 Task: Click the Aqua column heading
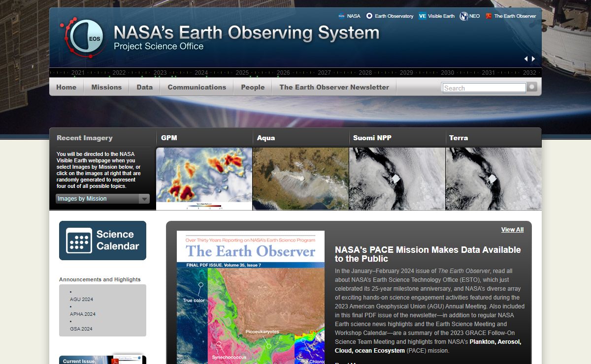tap(266, 138)
